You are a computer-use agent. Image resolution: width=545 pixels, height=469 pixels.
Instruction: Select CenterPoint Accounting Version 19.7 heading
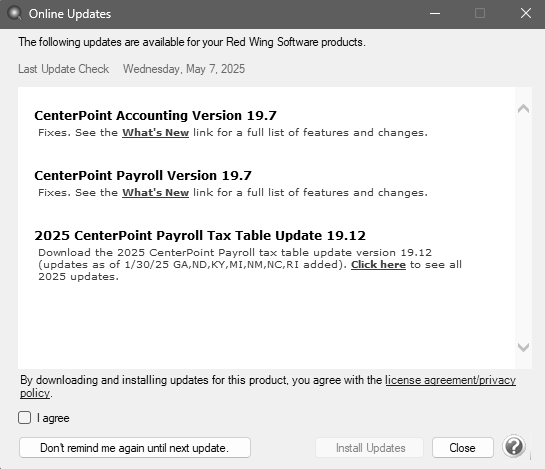(155, 115)
